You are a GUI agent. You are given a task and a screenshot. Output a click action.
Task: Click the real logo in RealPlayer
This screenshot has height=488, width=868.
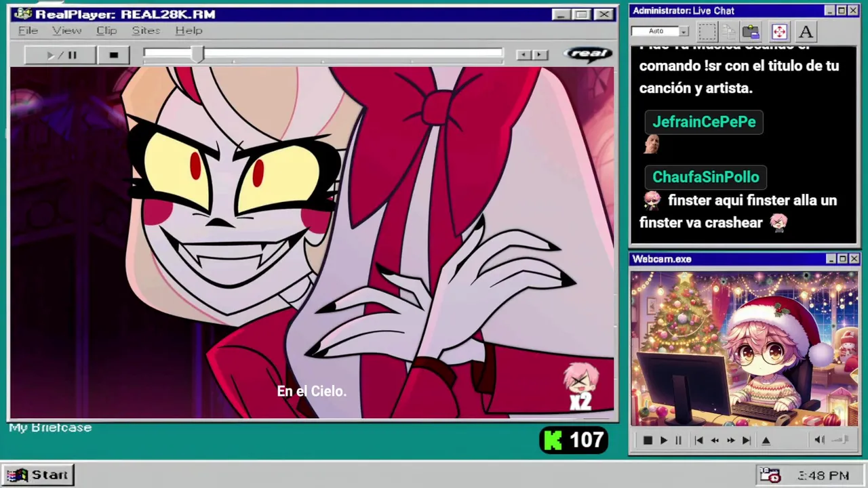[x=587, y=54]
